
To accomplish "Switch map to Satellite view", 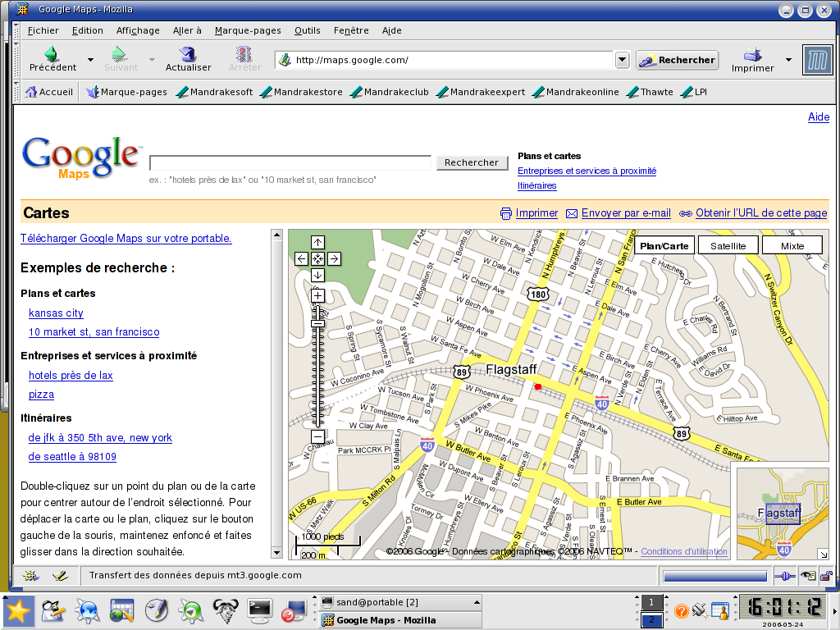I will click(728, 245).
